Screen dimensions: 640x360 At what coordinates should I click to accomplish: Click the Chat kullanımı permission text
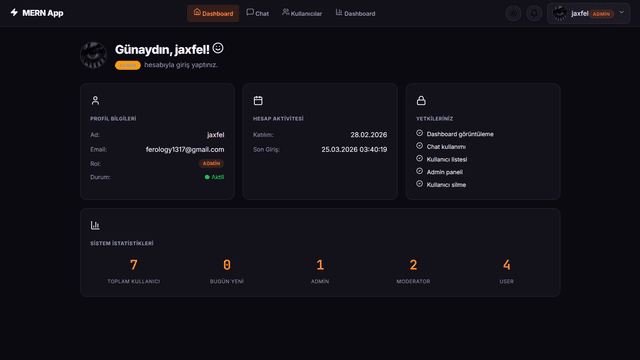446,147
